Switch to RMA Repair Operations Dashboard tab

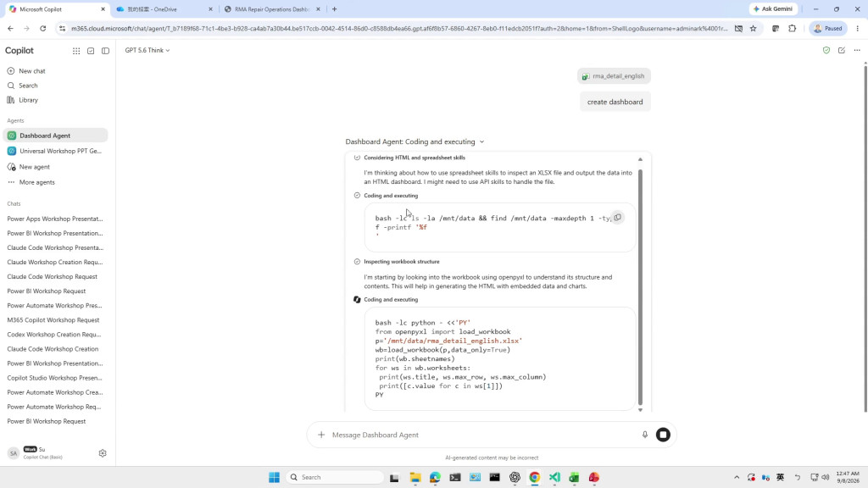pyautogui.click(x=271, y=9)
